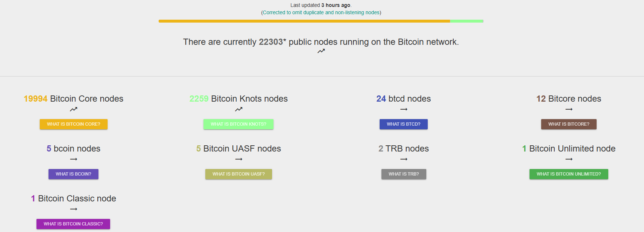Open the "What is BTCD?" explanation
This screenshot has width=644, height=232.
(404, 124)
